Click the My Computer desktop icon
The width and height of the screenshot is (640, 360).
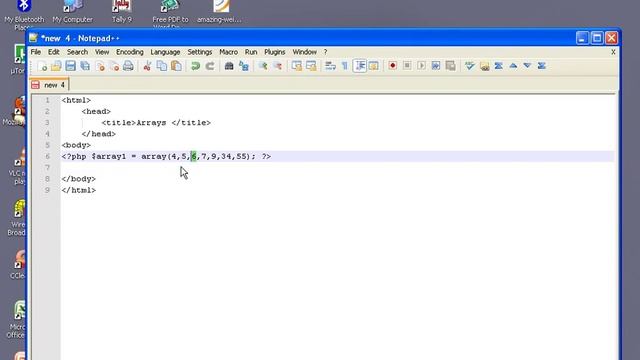click(72, 11)
